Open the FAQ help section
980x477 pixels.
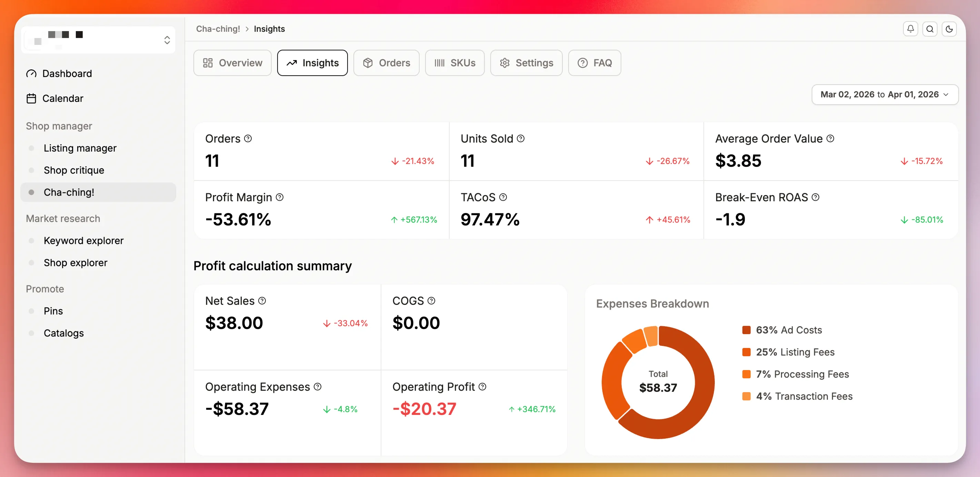(x=594, y=63)
